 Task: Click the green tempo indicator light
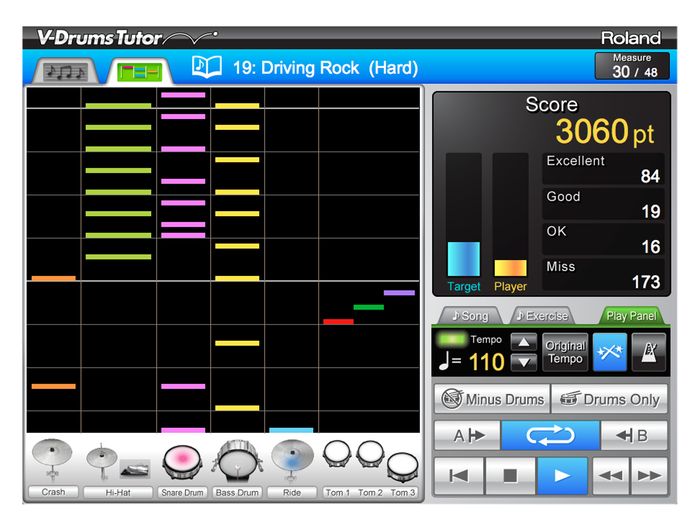452,339
